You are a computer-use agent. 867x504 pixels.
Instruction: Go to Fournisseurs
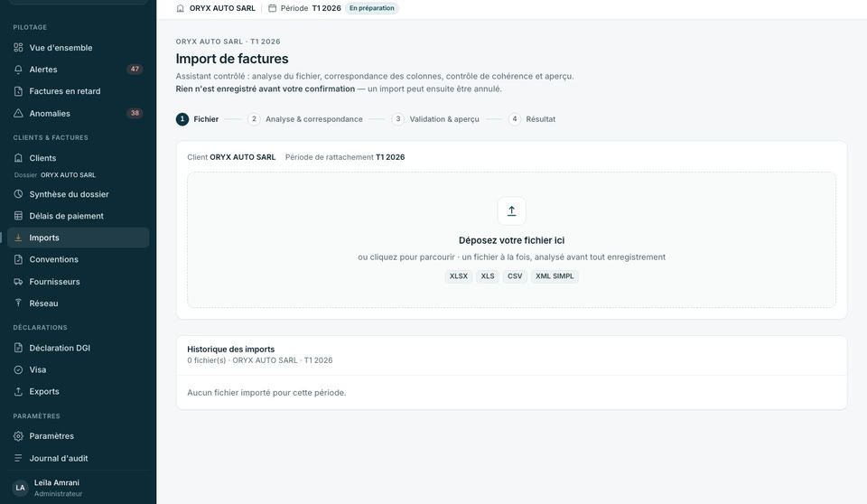pyautogui.click(x=78, y=282)
